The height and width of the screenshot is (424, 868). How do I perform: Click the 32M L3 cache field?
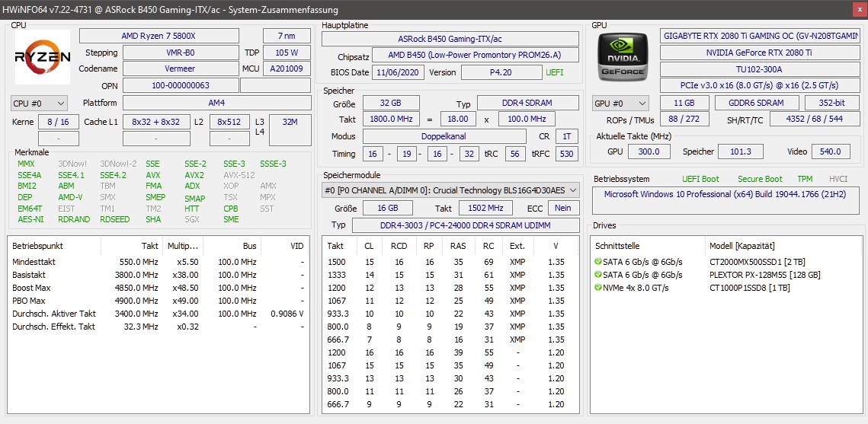pos(290,130)
